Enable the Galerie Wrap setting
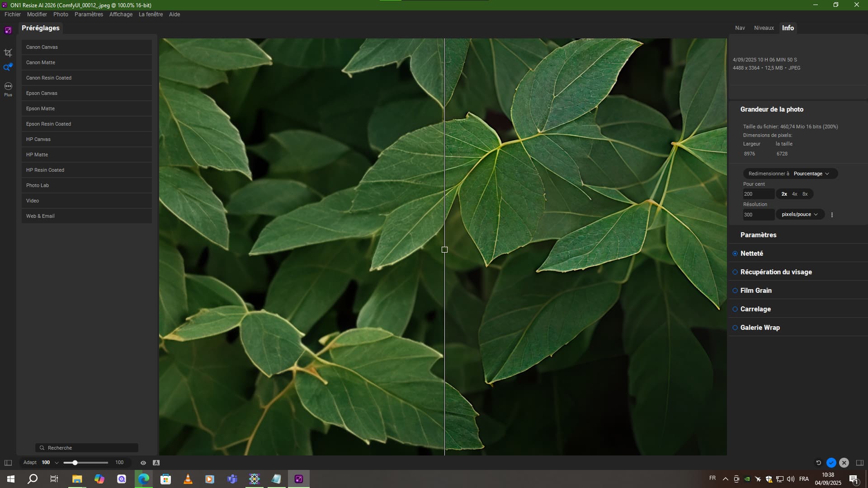This screenshot has height=488, width=868. [735, 328]
